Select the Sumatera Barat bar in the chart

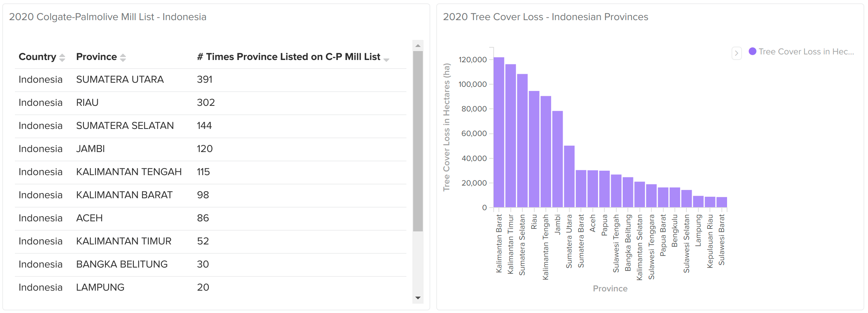[581, 189]
